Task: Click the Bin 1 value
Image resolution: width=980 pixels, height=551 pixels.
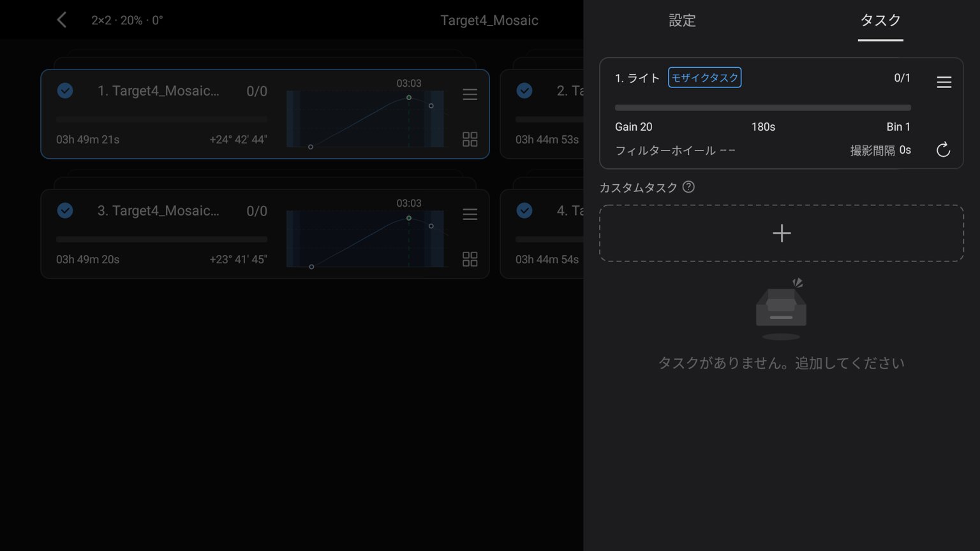Action: coord(898,127)
